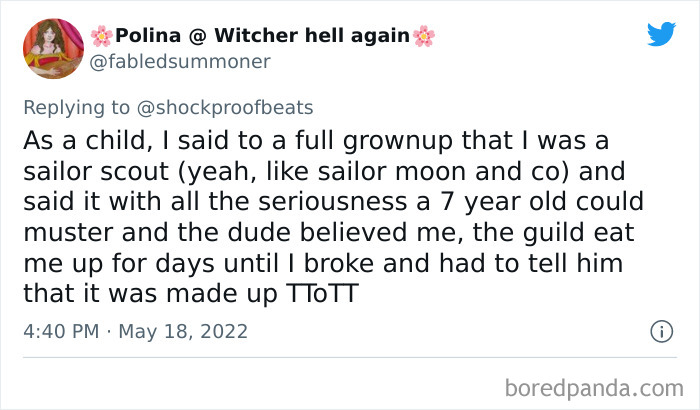Click the flower emoji after 'again'
Image resolution: width=700 pixels, height=410 pixels.
coord(424,37)
